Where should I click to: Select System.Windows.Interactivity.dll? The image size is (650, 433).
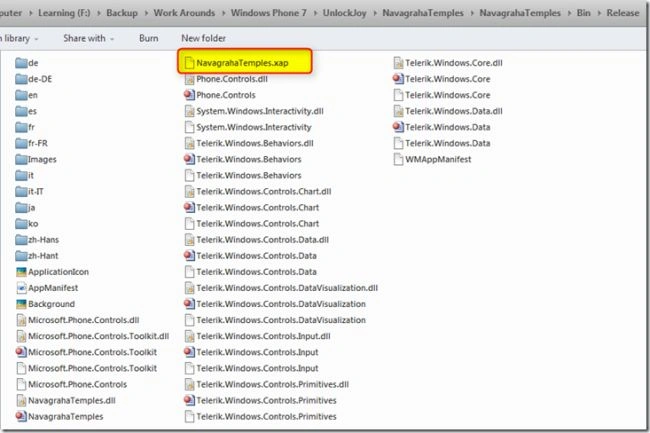coord(254,111)
